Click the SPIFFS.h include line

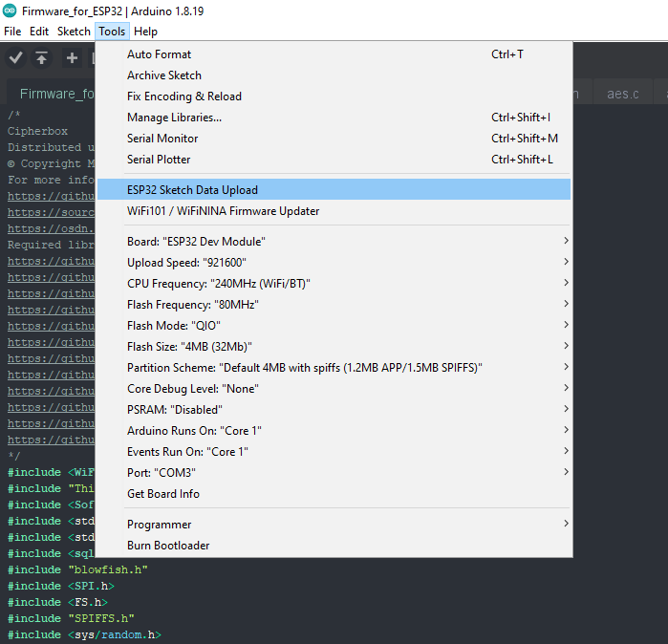(71, 618)
